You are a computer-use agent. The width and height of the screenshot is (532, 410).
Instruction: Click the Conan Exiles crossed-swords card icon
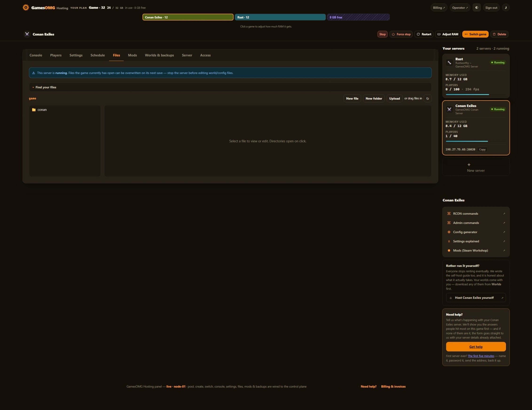point(449,109)
